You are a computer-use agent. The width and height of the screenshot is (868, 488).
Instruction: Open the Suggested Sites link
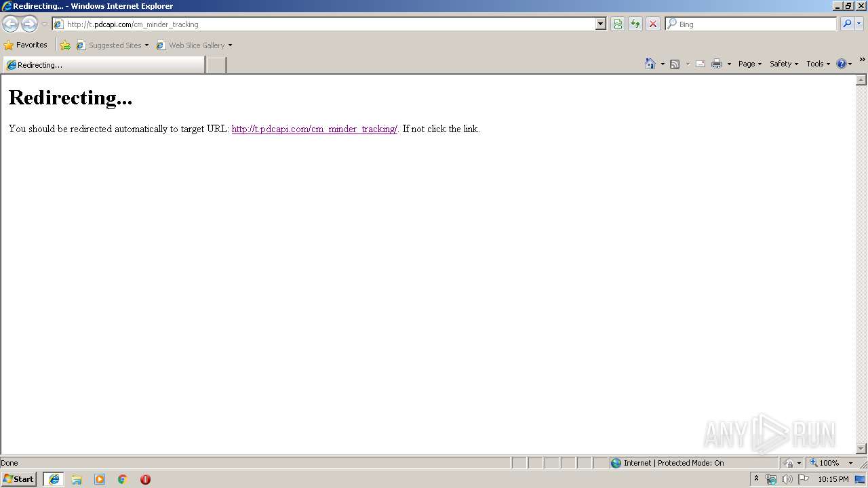tap(112, 45)
